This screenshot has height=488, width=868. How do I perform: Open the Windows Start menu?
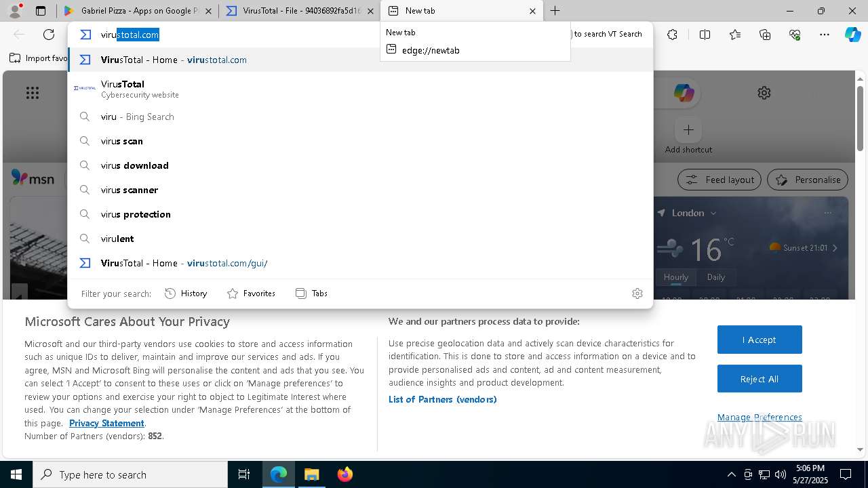point(16,474)
